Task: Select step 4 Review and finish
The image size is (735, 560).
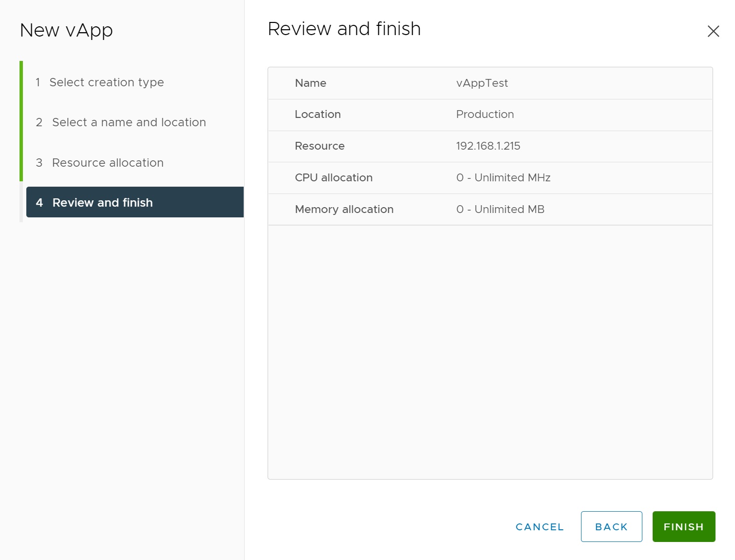Action: pos(102,203)
